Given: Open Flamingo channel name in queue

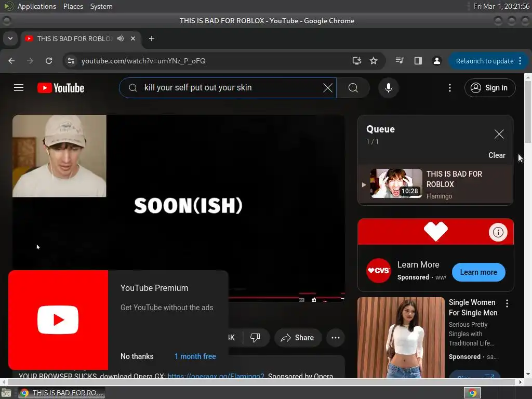Looking at the screenshot, I should pyautogui.click(x=439, y=196).
